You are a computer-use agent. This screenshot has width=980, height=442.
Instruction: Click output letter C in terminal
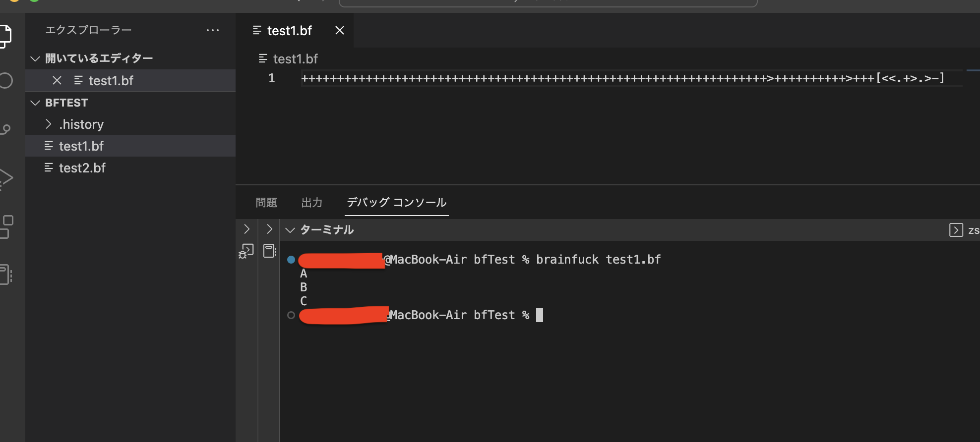(x=304, y=301)
